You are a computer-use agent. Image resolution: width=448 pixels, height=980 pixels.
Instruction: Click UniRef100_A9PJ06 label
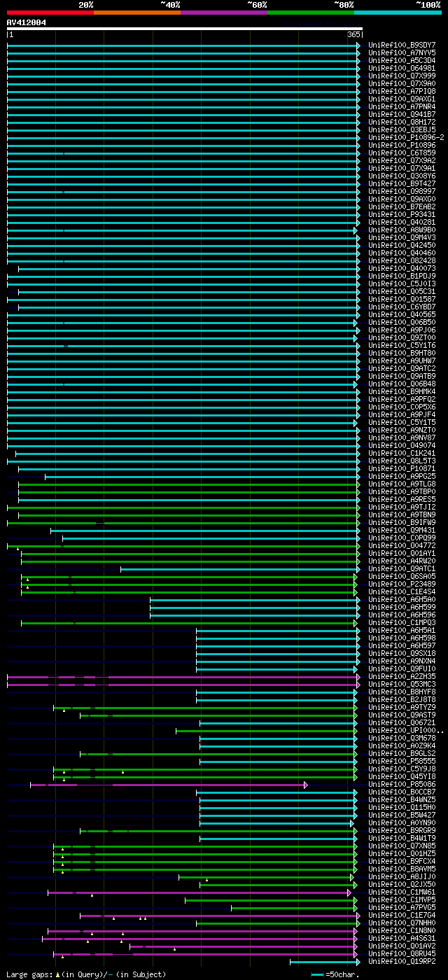402,330
